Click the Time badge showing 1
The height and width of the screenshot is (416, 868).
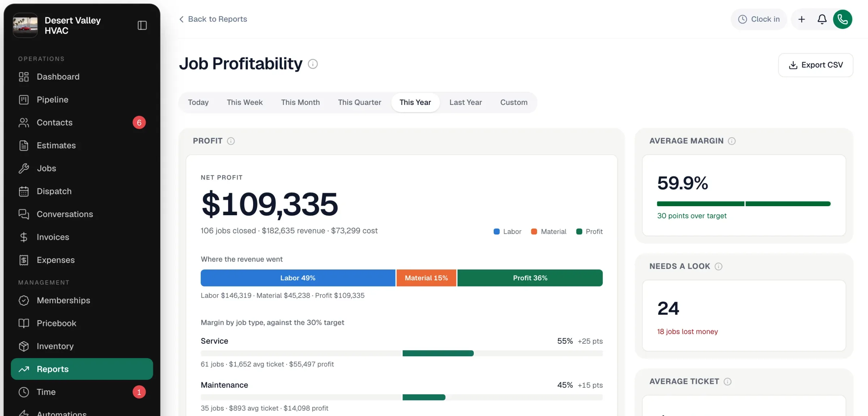pos(139,392)
